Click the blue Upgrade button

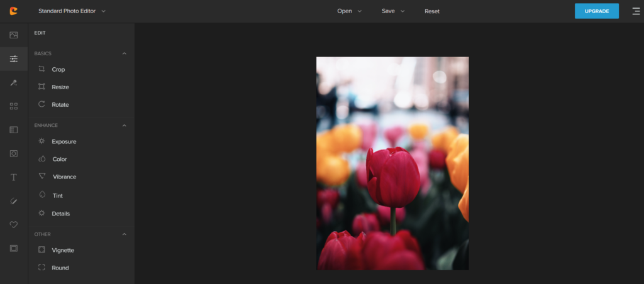click(597, 11)
